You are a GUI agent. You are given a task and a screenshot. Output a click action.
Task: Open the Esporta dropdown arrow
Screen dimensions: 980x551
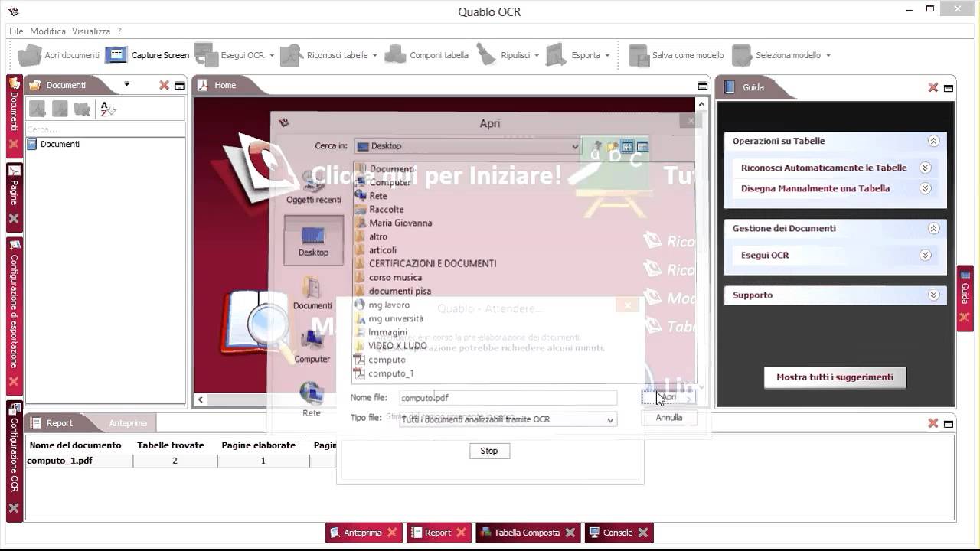tap(607, 56)
